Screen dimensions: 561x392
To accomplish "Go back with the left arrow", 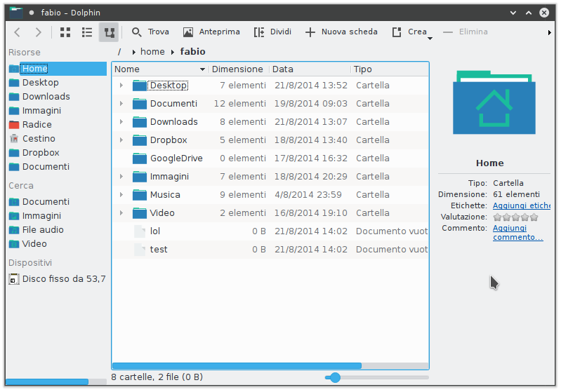I will tap(17, 32).
